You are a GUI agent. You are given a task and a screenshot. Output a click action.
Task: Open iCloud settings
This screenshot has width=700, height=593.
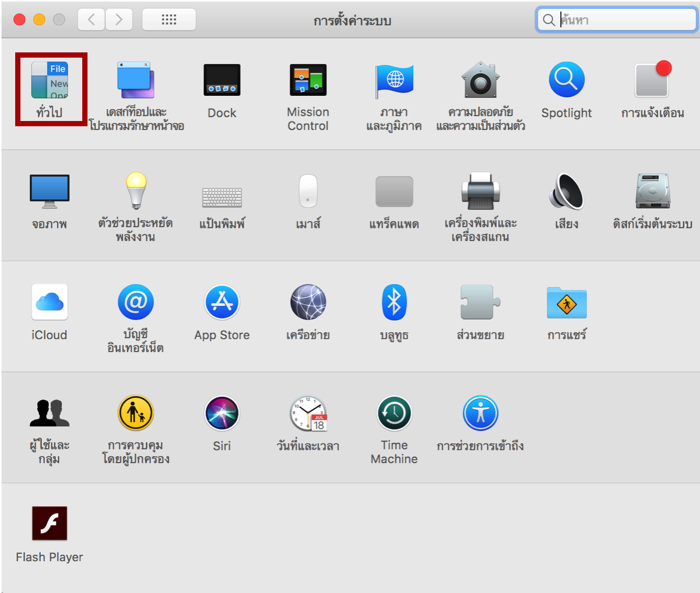[x=49, y=302]
